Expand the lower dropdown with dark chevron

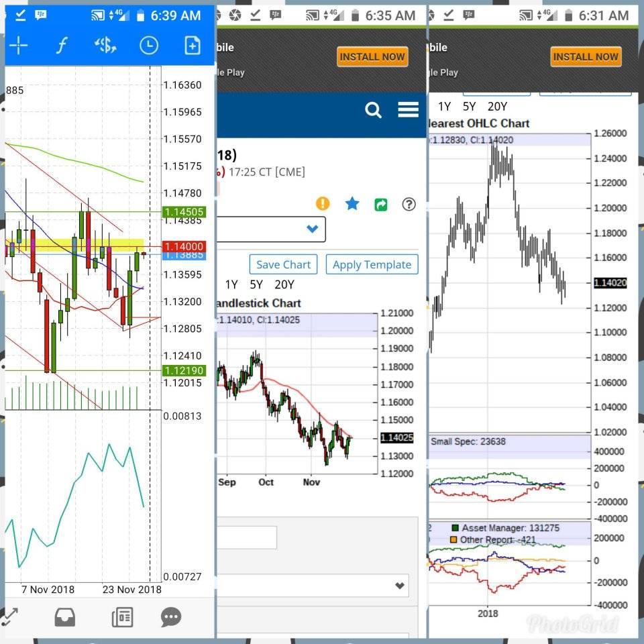[313, 585]
